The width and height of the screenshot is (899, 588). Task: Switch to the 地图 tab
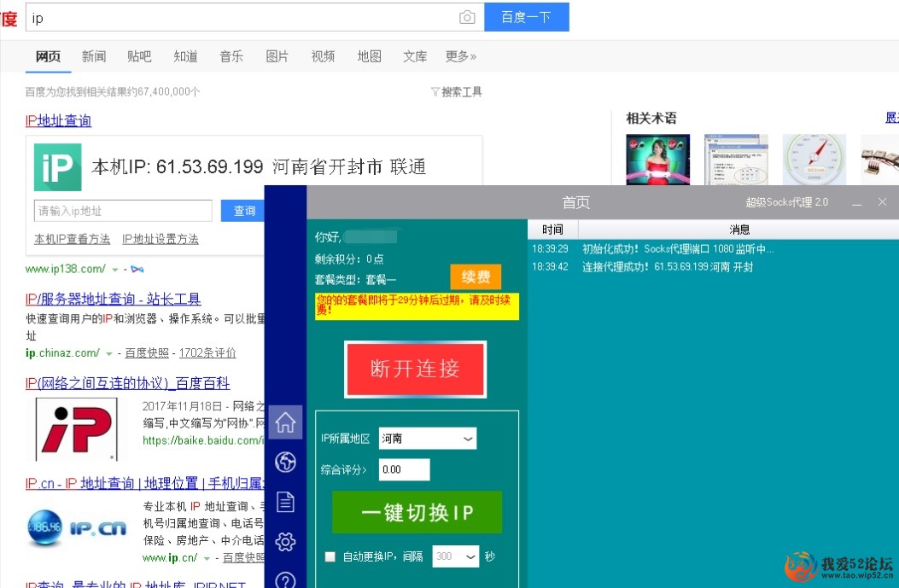(x=369, y=56)
